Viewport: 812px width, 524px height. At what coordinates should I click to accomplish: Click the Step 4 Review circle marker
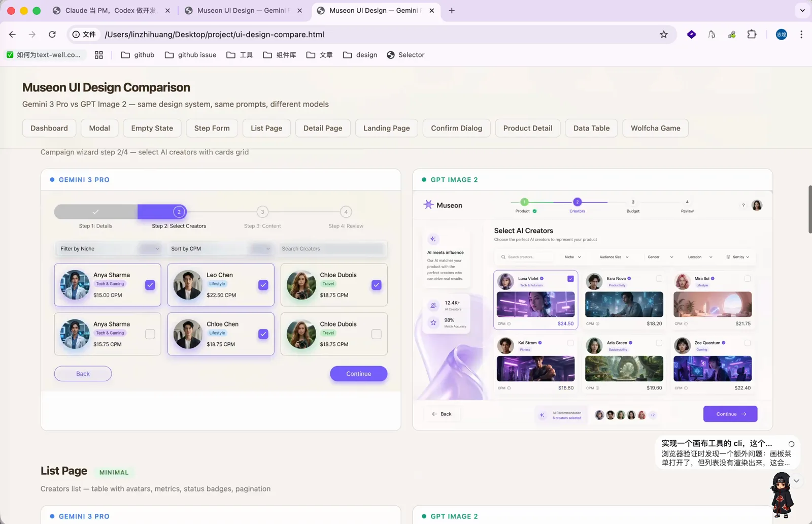(x=346, y=212)
